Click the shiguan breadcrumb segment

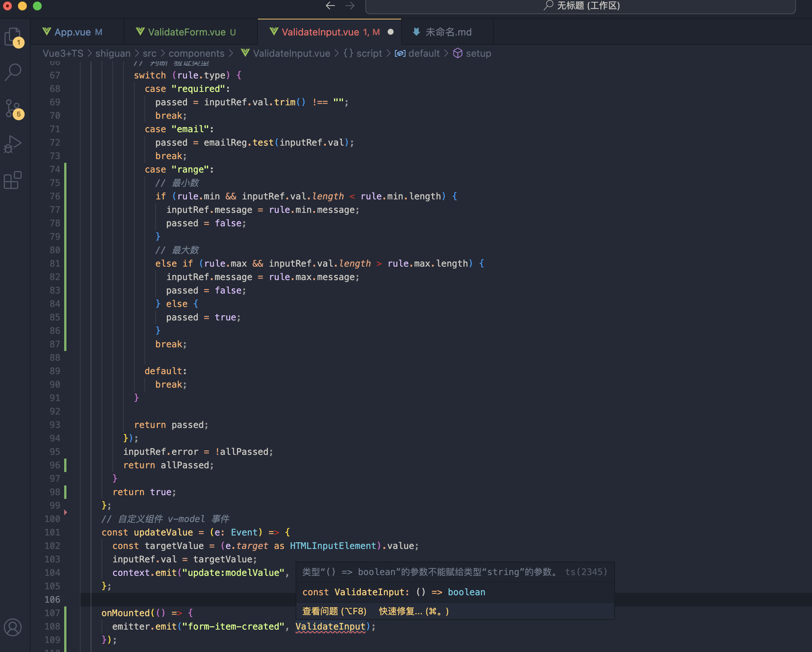(113, 53)
